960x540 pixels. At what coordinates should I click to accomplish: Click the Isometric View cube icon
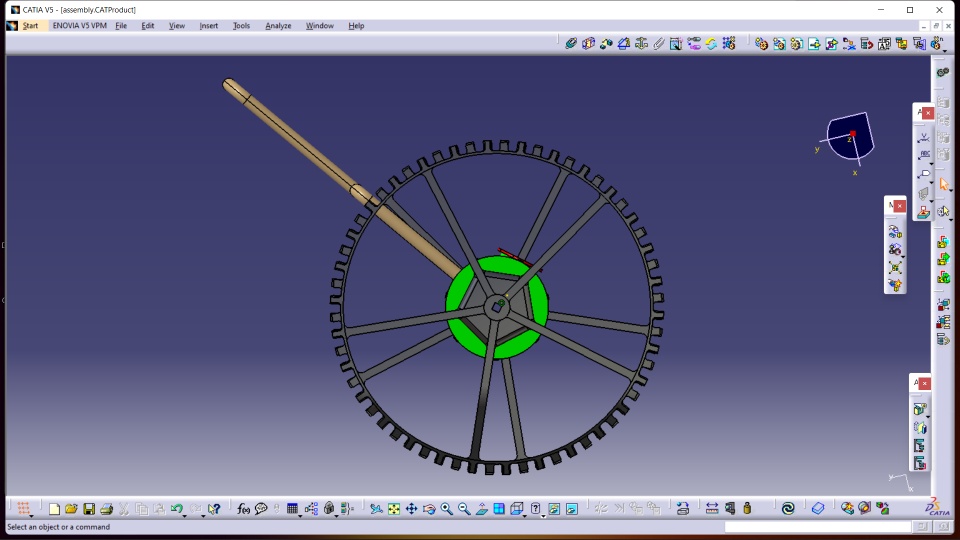pos(516,509)
